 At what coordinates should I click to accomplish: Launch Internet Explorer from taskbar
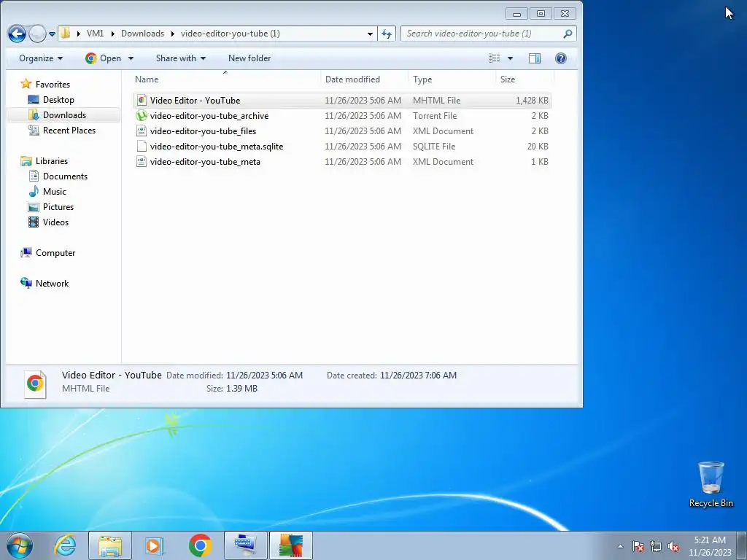(65, 545)
